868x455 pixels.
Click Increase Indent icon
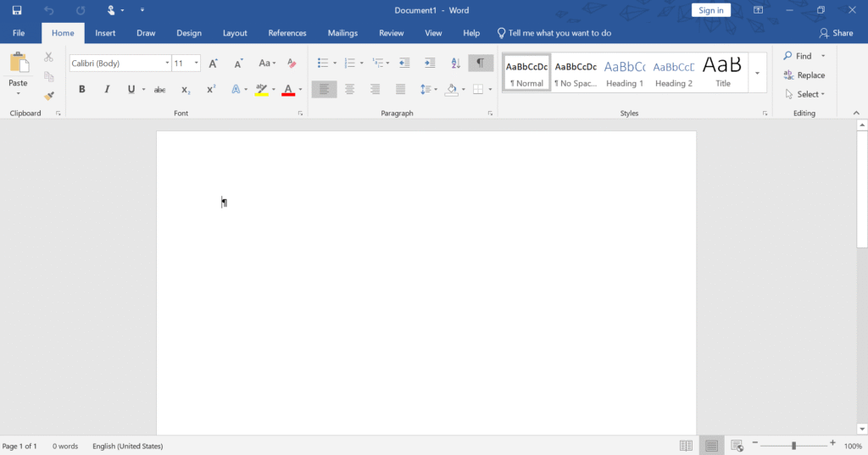430,63
